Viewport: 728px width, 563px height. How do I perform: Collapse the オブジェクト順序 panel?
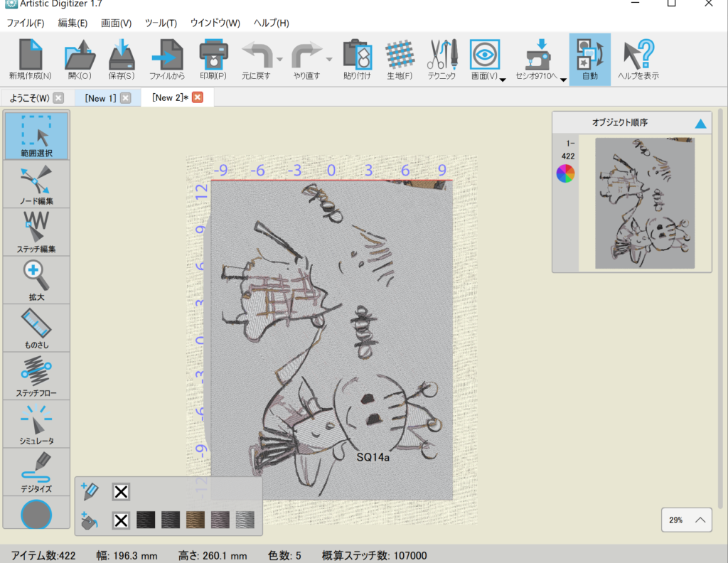point(700,124)
